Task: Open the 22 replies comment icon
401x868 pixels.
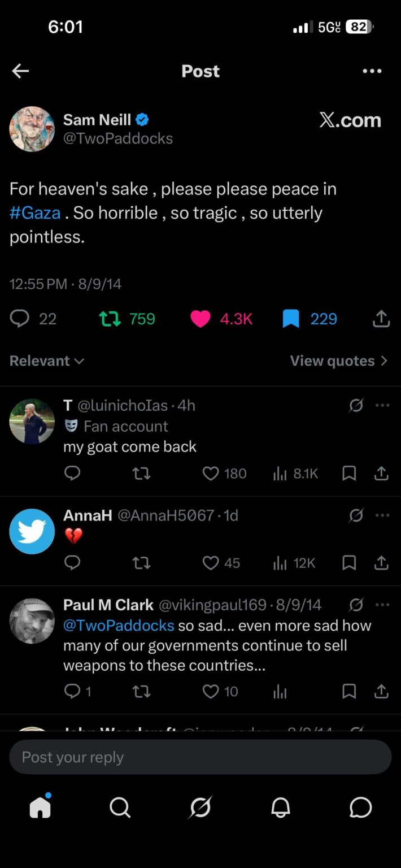Action: [x=20, y=319]
